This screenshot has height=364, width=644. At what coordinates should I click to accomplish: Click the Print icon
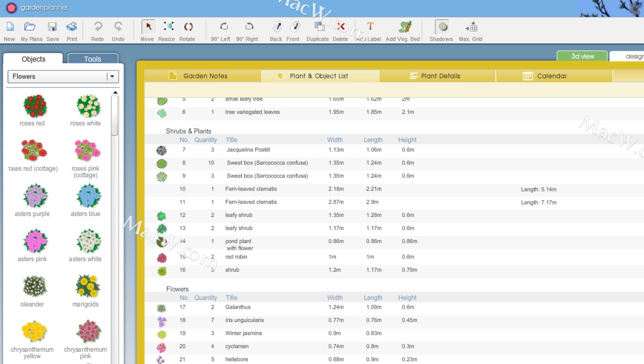click(71, 27)
